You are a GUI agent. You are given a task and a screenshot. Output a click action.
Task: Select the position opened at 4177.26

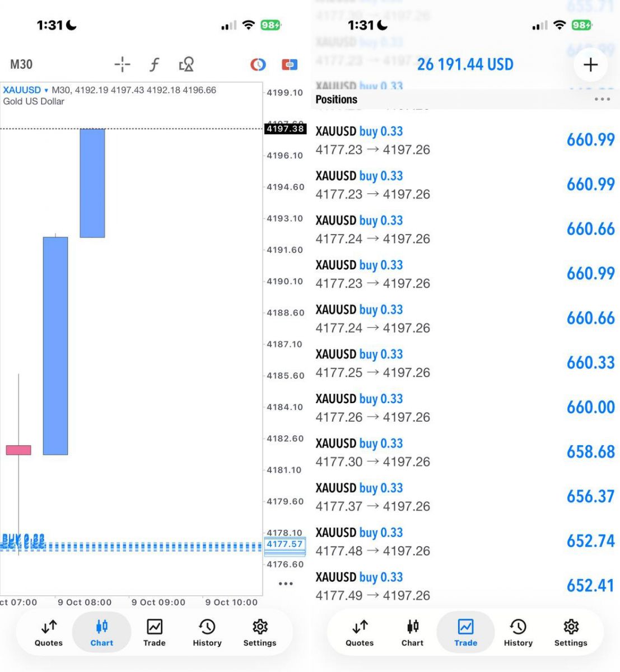[x=465, y=408]
